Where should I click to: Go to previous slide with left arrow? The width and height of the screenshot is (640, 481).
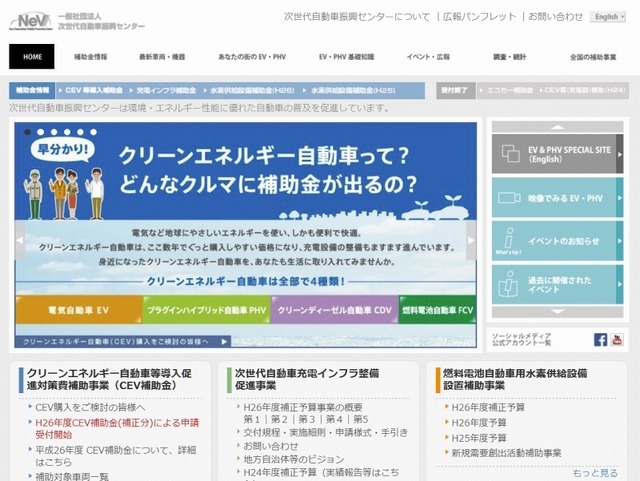20,240
